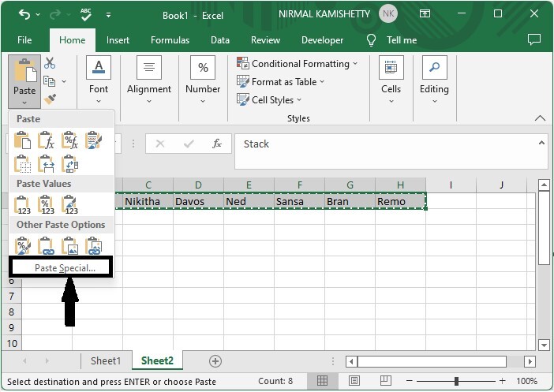Viewport: 554px width, 392px height.
Task: Select the cell containing Sansa
Action: (x=299, y=201)
